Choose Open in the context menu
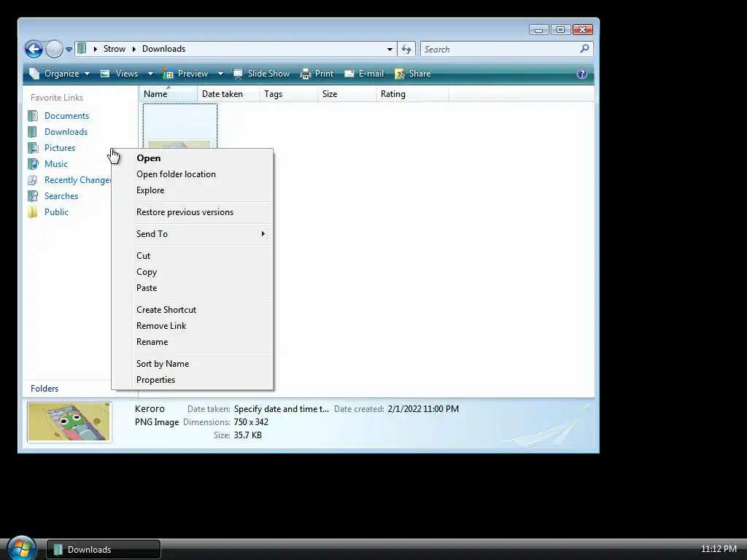The image size is (747, 560). [193, 158]
